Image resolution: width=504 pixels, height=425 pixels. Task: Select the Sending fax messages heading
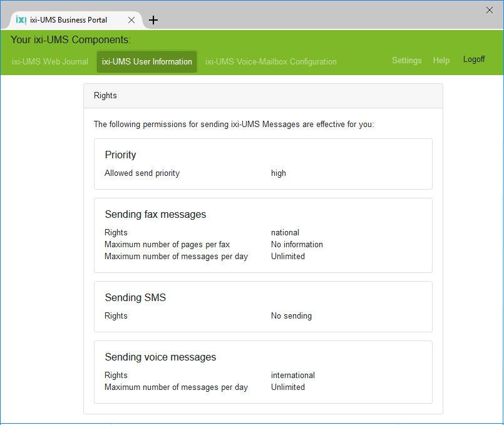pyautogui.click(x=155, y=215)
